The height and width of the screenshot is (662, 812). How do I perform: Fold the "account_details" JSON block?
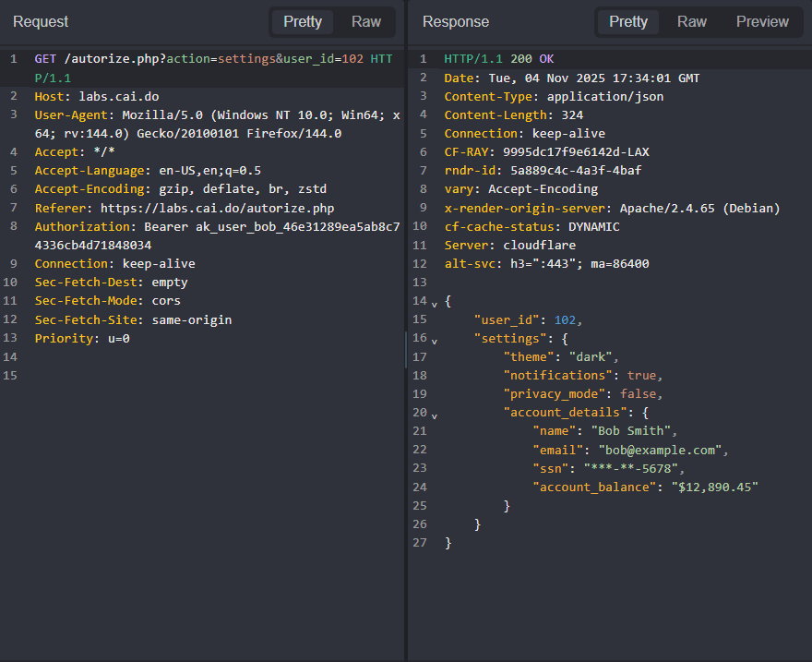pos(435,415)
